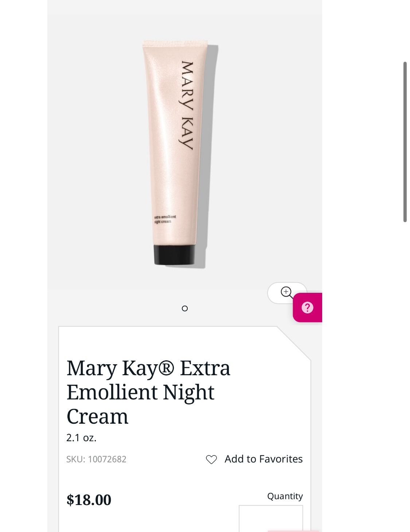This screenshot has width=410, height=532.
Task: Click the $18.00 price
Action: 89,500
